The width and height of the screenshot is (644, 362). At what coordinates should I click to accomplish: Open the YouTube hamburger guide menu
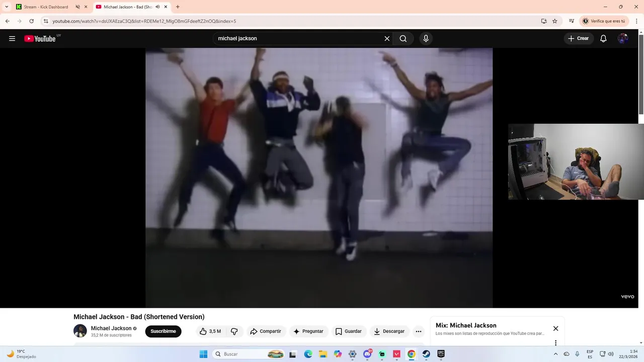pyautogui.click(x=12, y=39)
